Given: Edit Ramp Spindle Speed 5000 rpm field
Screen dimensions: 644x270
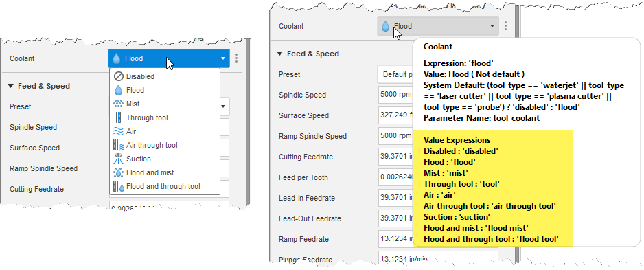Looking at the screenshot, I should pos(395,136).
